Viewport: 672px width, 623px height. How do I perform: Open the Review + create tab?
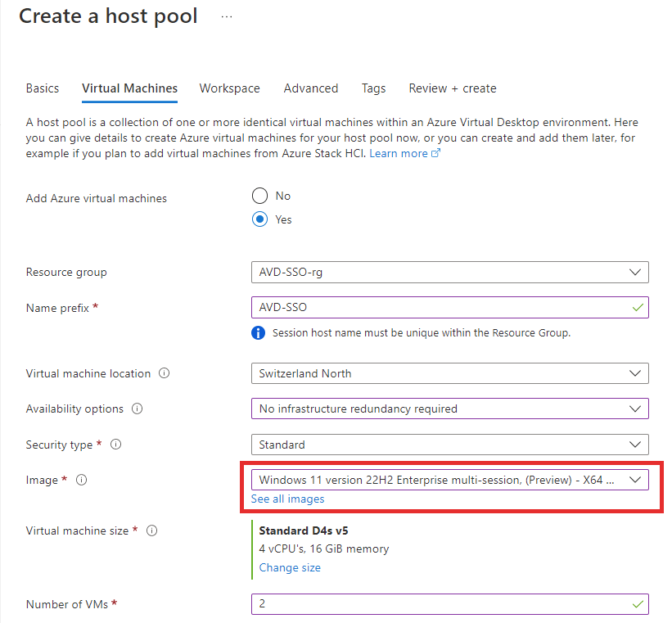click(x=453, y=88)
